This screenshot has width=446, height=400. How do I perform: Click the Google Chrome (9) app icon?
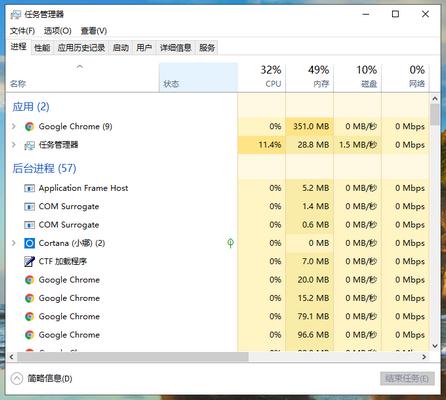pyautogui.click(x=29, y=127)
